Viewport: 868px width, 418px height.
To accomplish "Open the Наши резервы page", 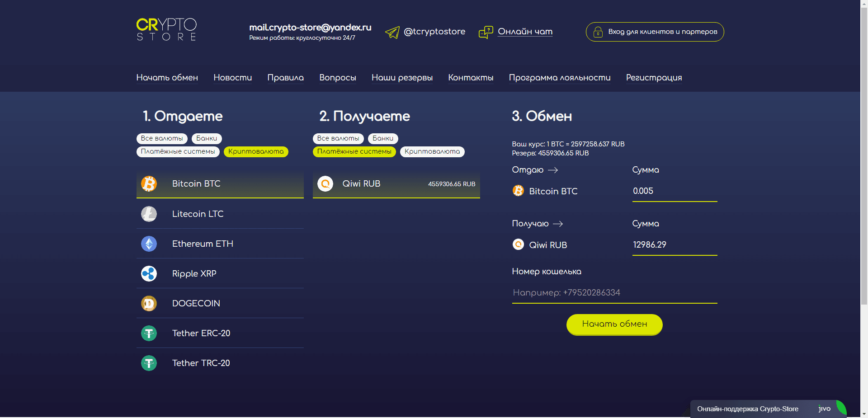I will [402, 78].
